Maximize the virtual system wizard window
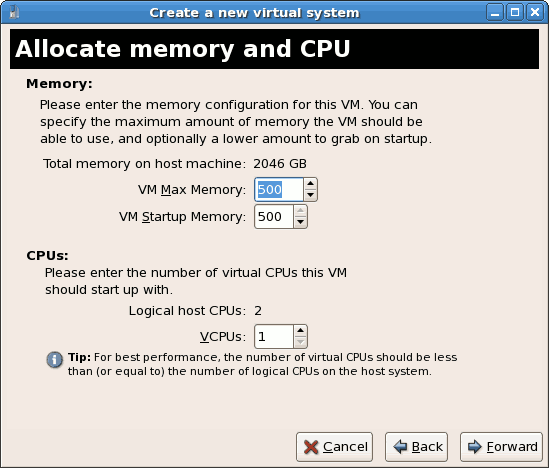Viewport: 549px width, 468px height. (515, 13)
